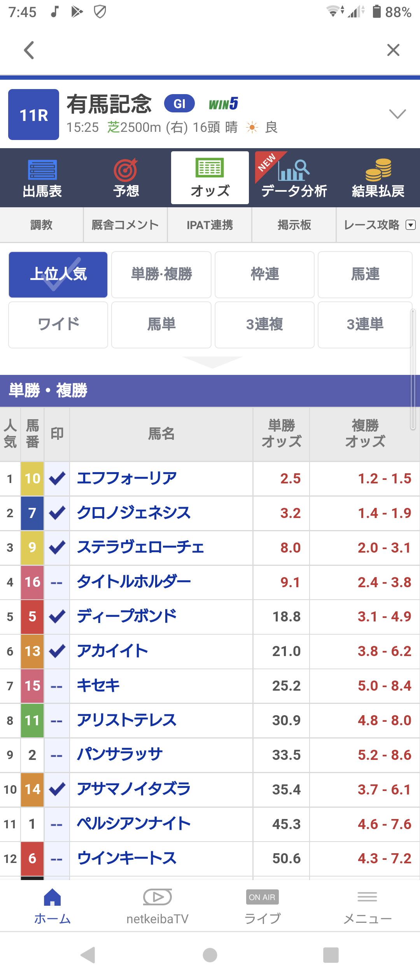This screenshot has width=420, height=980.
Task: Open the メニュー hamburger icon
Action: (367, 897)
